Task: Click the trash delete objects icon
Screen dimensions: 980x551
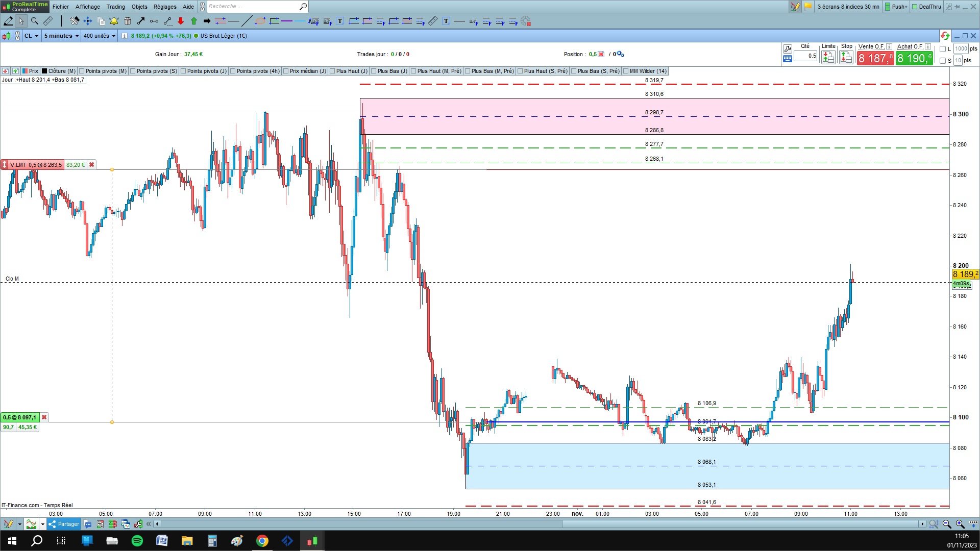Action: 128,21
